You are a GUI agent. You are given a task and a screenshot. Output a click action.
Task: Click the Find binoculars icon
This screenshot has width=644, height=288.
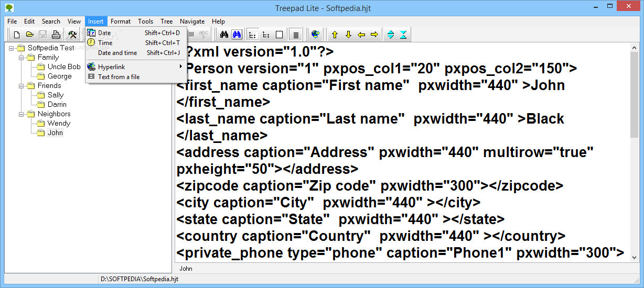224,35
